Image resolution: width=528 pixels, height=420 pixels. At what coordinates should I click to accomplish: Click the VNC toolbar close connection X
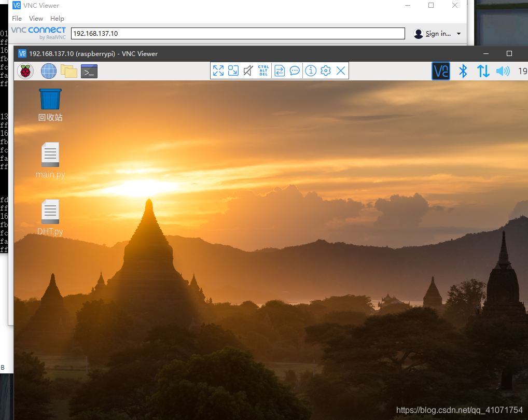coord(341,71)
